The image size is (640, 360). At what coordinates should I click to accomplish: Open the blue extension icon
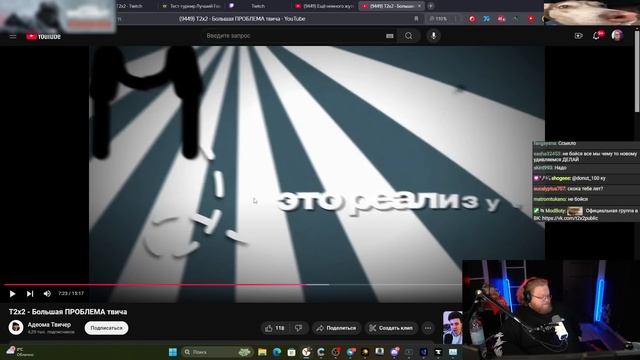pos(487,19)
